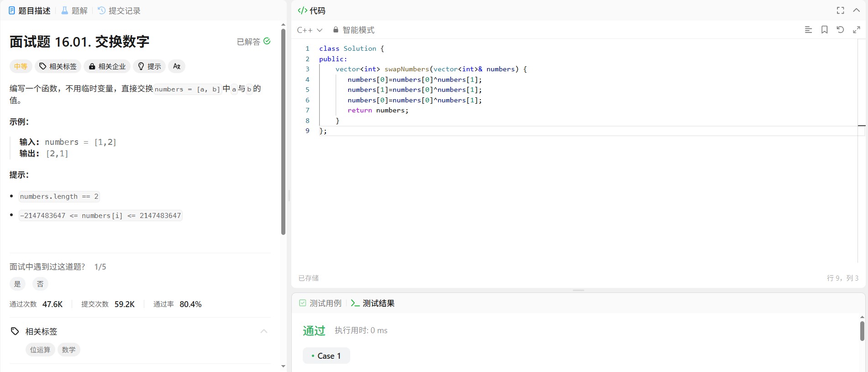The image size is (868, 372).
Task: Click the 已存储 status text
Action: click(x=309, y=278)
